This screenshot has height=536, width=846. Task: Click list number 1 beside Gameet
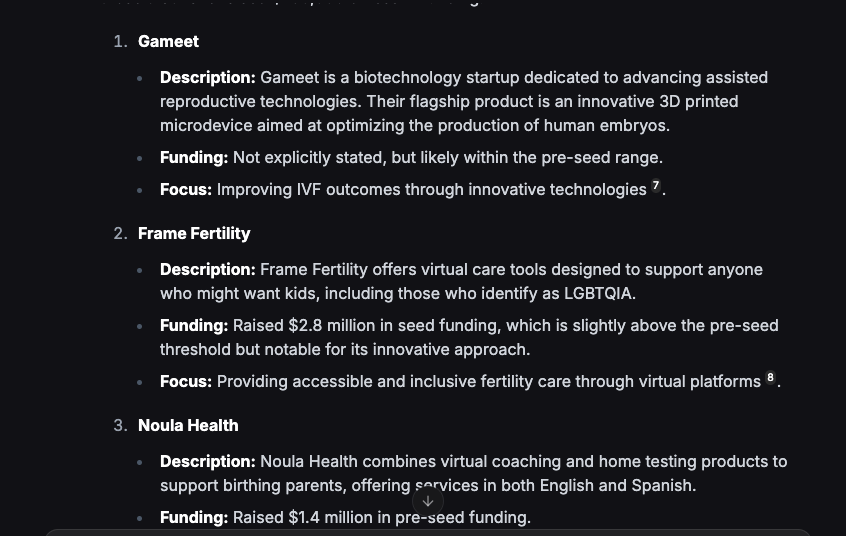pos(120,41)
